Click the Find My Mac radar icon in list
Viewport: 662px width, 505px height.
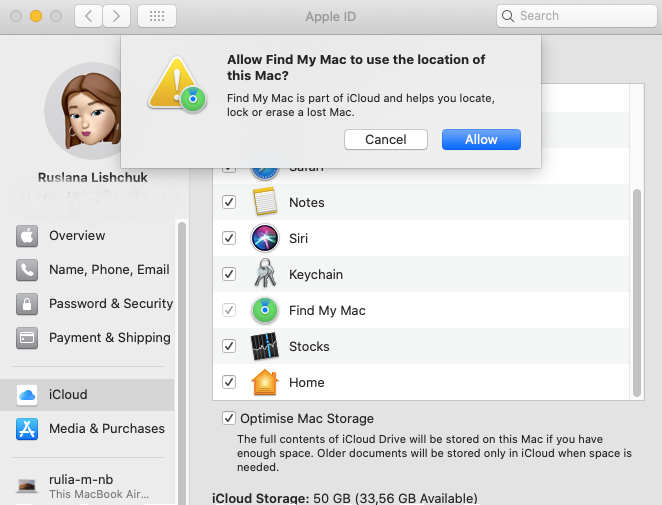[x=265, y=310]
